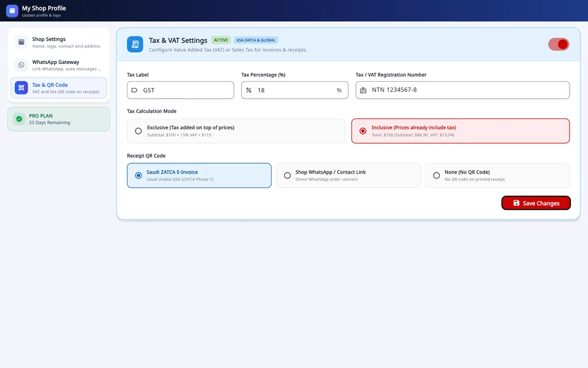The image size is (588, 368).
Task: Focus the Tax Percentage field showing 18
Action: (295, 90)
